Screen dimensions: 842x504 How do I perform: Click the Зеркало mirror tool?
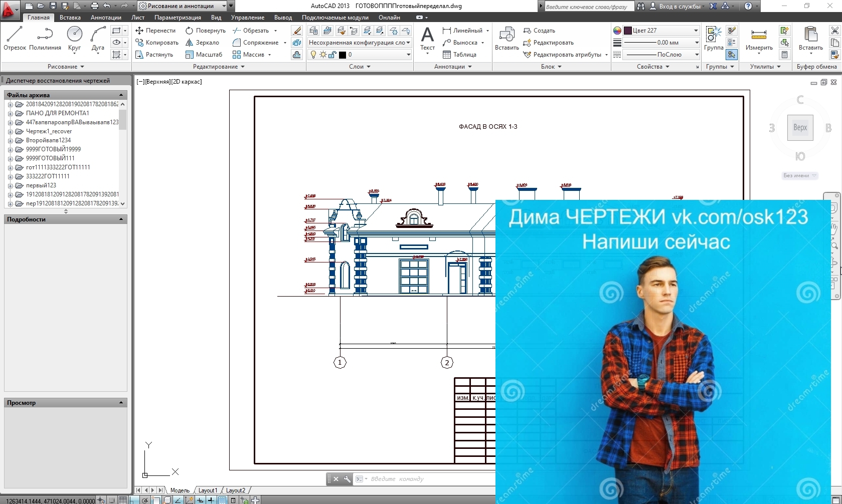click(202, 43)
